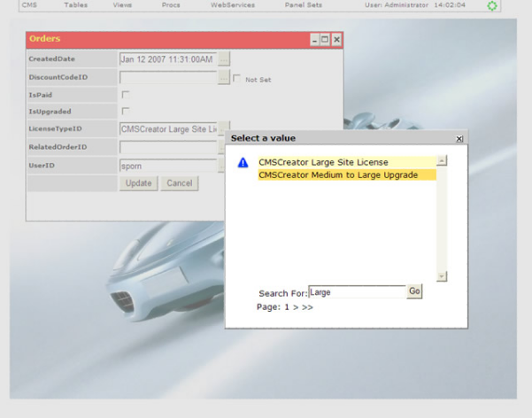Open the Tables menu
This screenshot has width=532, height=418.
click(75, 5)
